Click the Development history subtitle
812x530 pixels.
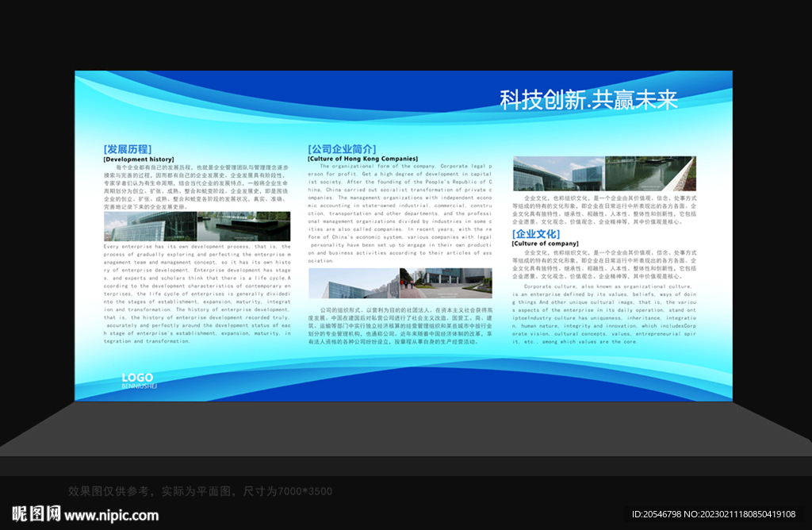tap(139, 159)
